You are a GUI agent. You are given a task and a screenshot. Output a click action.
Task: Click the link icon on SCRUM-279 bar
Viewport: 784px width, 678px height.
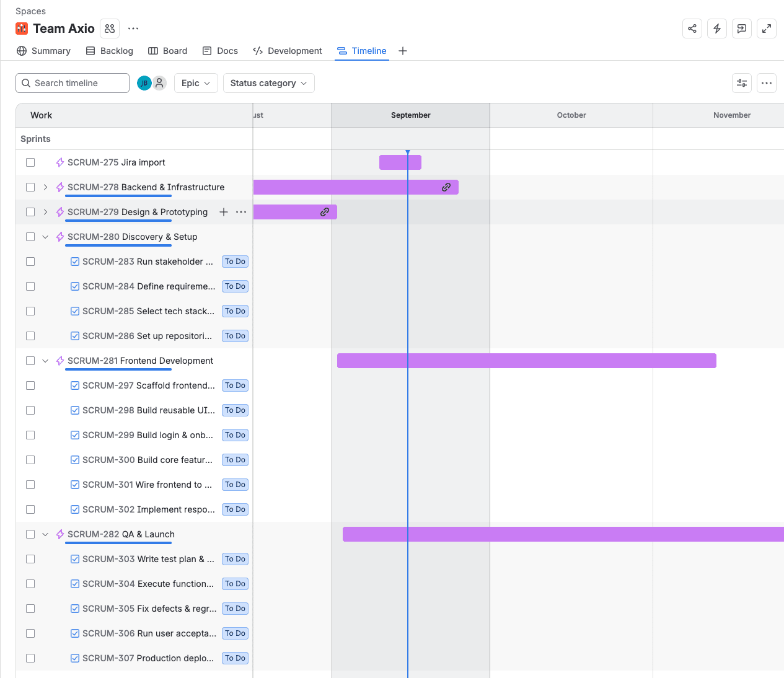point(325,212)
